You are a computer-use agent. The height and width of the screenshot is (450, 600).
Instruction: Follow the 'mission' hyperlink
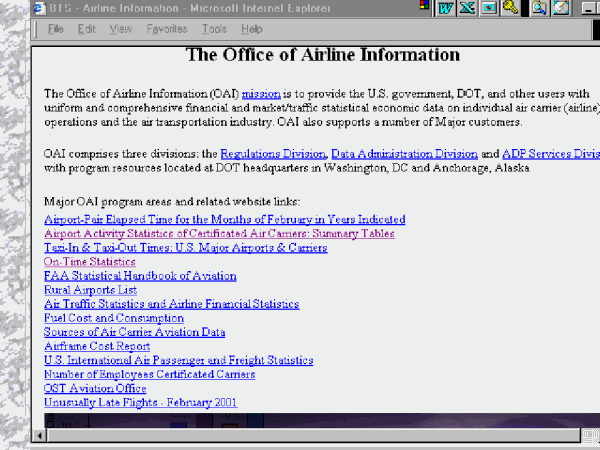[261, 94]
